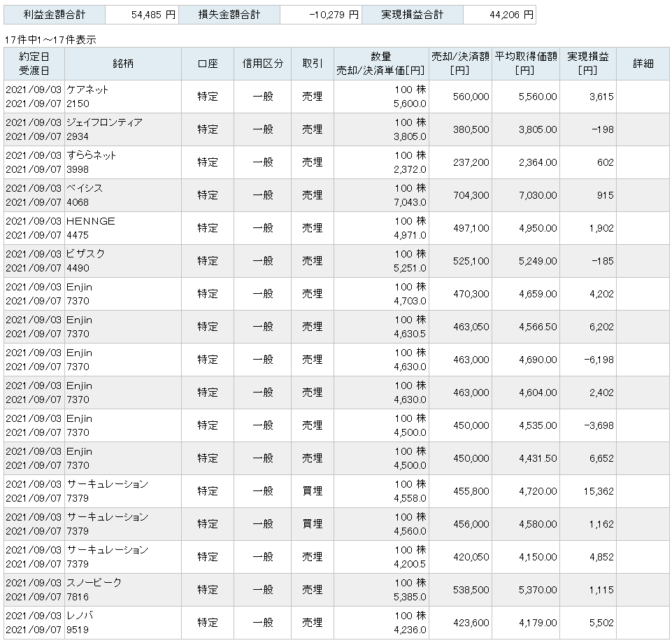The image size is (672, 643).
Task: Click the 詳細 column header
Action: tap(643, 64)
